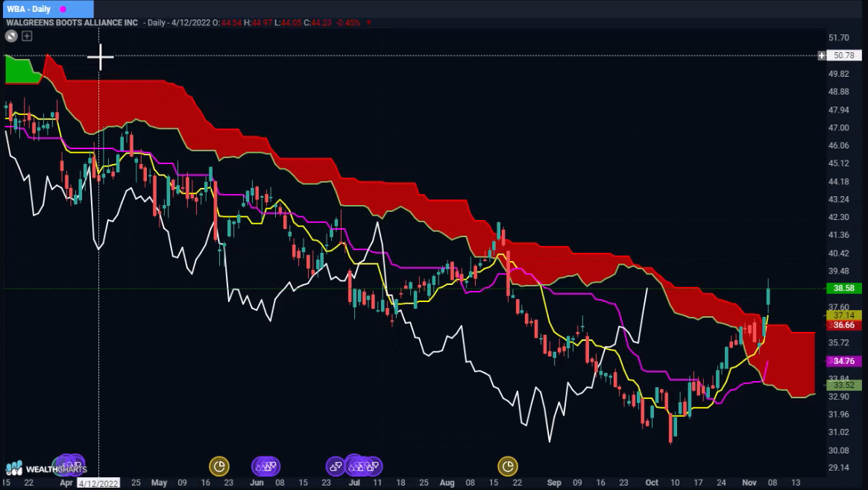This screenshot has height=490, width=868.
Task: Click the open value O: 44.54
Action: 227,22
